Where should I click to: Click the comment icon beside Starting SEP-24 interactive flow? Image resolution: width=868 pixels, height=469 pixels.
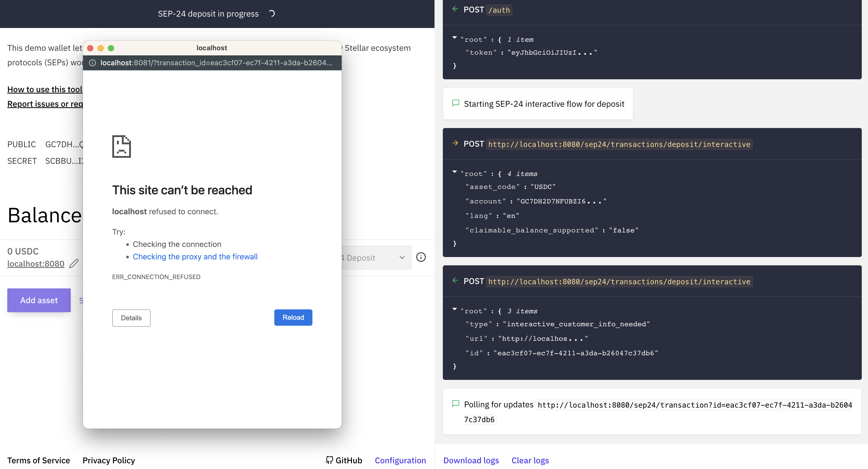(456, 103)
